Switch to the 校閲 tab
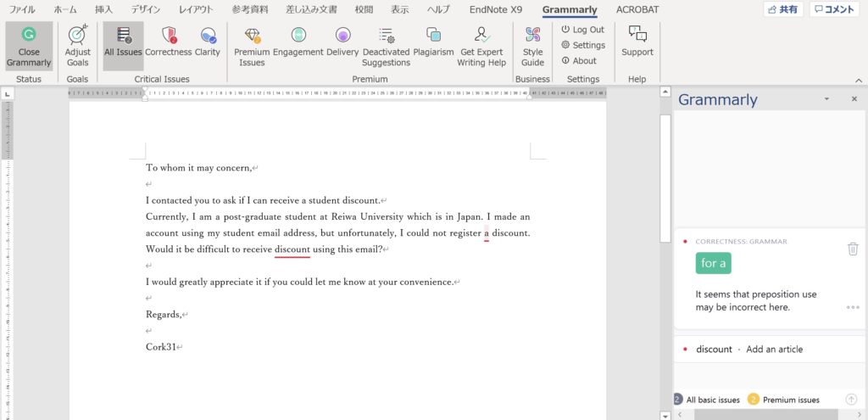 click(364, 9)
